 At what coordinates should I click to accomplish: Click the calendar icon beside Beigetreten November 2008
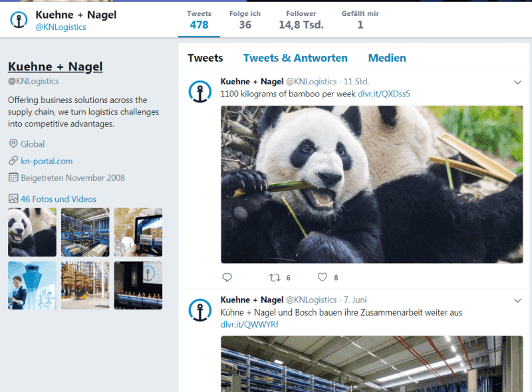click(x=13, y=177)
